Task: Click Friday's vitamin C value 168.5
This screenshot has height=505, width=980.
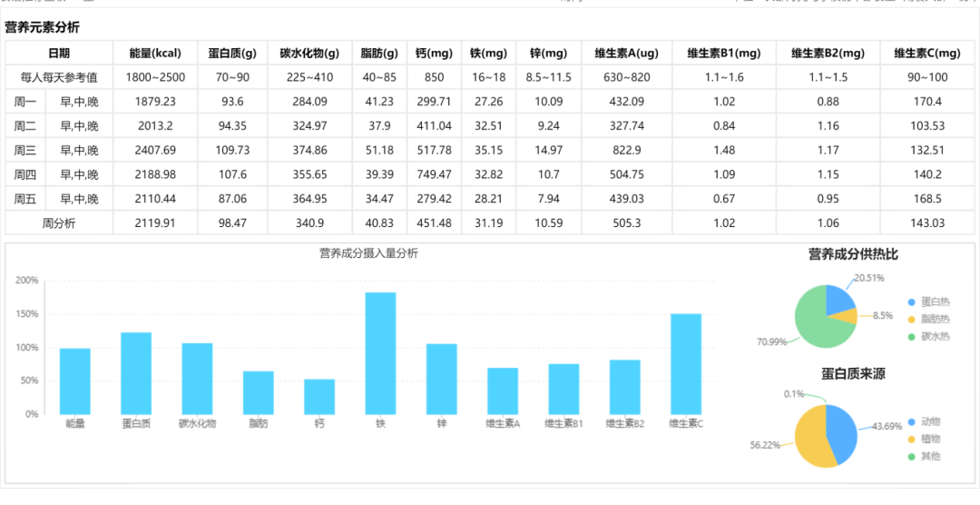Action: click(927, 199)
